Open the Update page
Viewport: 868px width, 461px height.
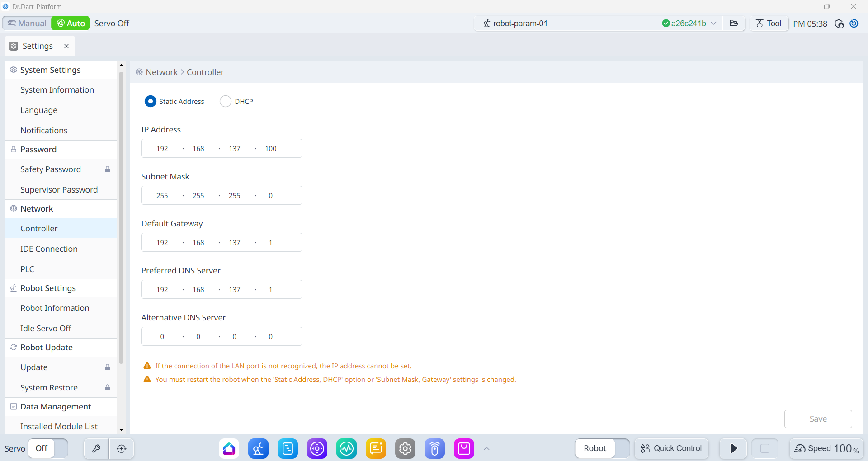coord(61,367)
